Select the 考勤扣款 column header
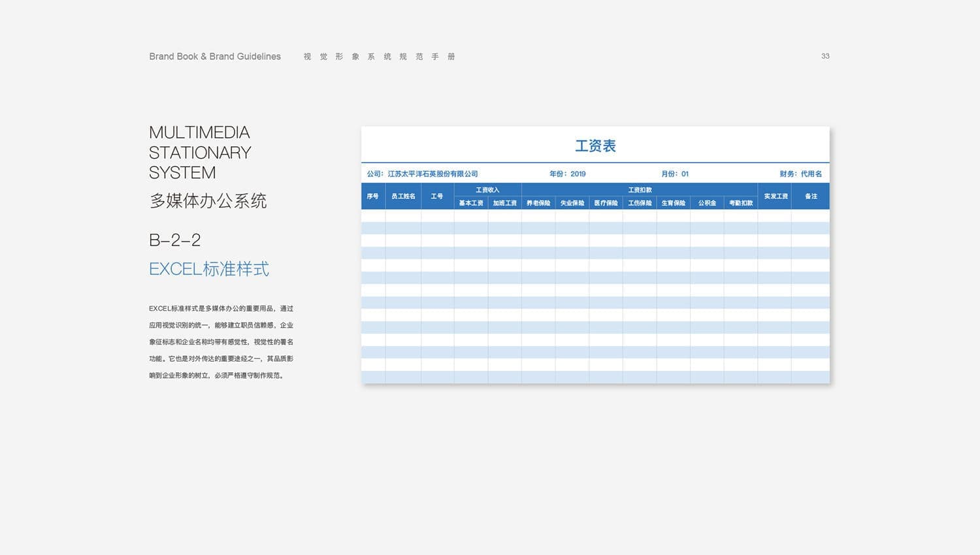This screenshot has height=555, width=980. 741,203
